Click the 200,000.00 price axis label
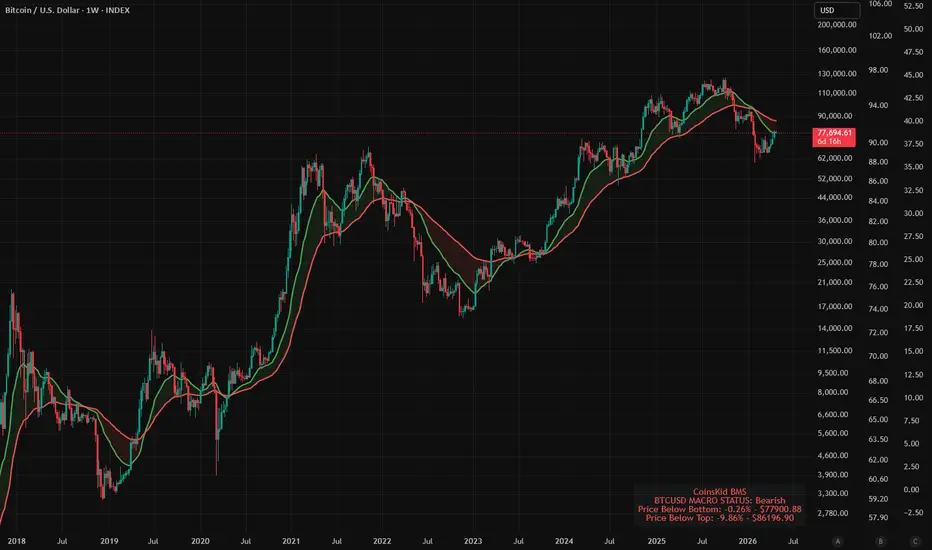Image resolution: width=932 pixels, height=550 pixels. tap(837, 25)
